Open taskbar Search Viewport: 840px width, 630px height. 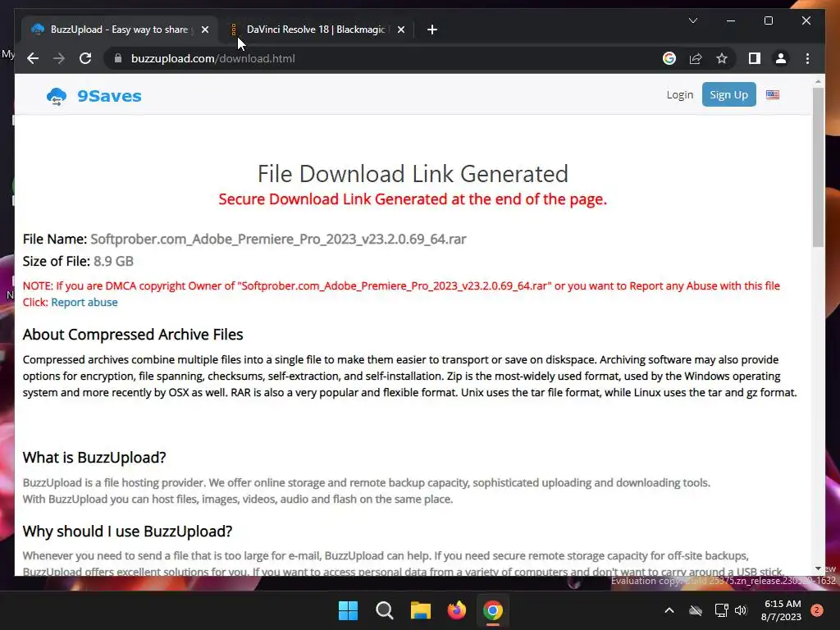coord(385,610)
